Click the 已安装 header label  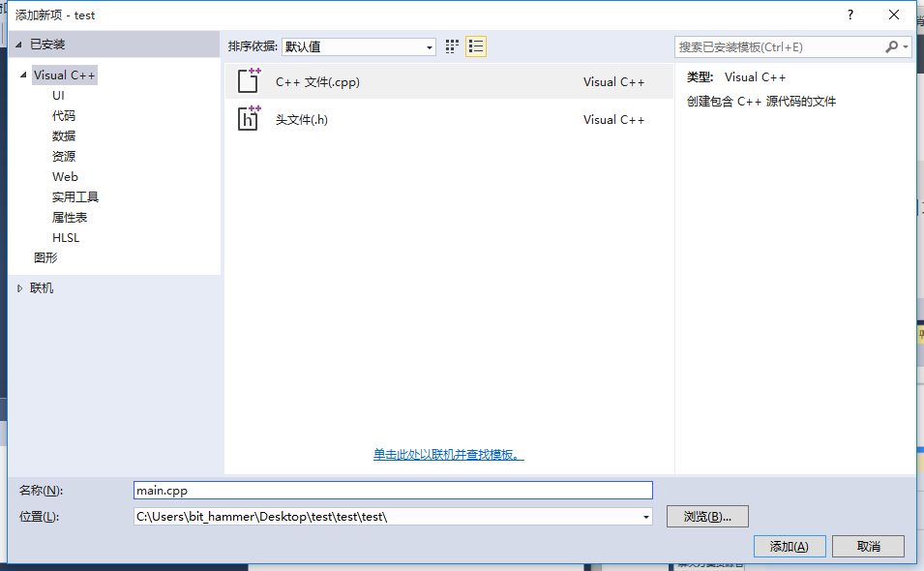pos(47,45)
